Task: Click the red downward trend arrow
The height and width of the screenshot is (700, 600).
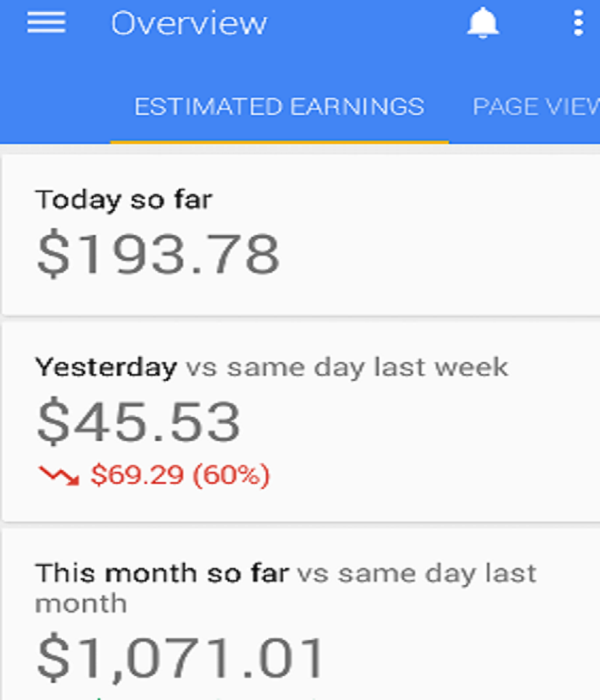Action: 59,476
